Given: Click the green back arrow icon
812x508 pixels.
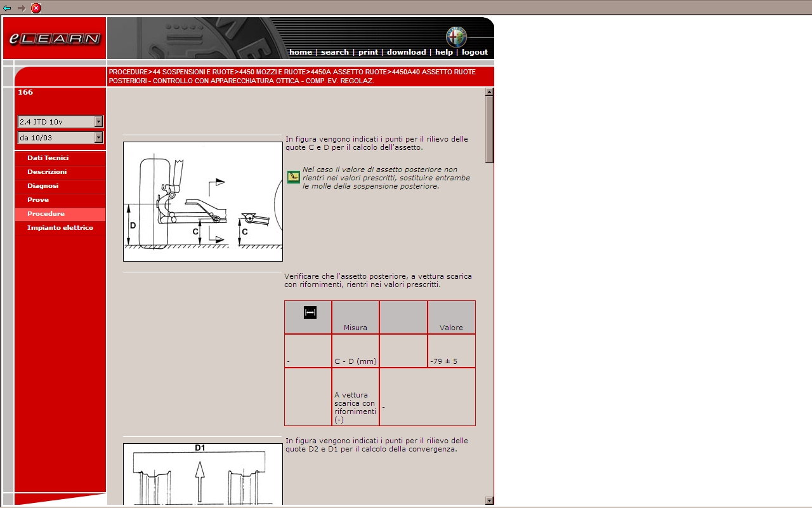Looking at the screenshot, I should pyautogui.click(x=7, y=8).
